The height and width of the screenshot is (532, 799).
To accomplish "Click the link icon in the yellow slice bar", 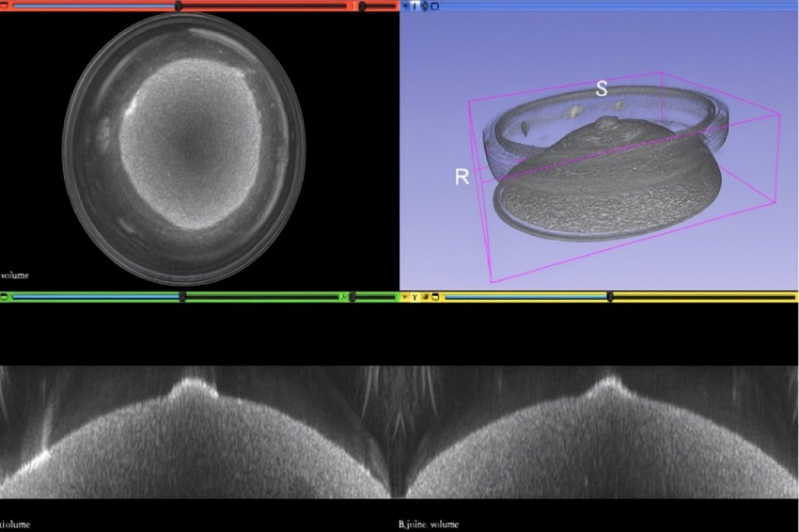I will point(425,297).
